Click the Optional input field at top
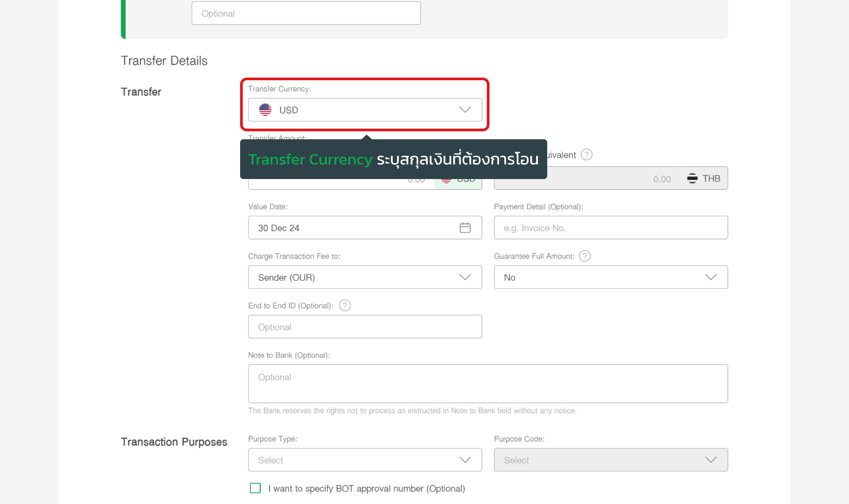This screenshot has height=504, width=849. 306,13
